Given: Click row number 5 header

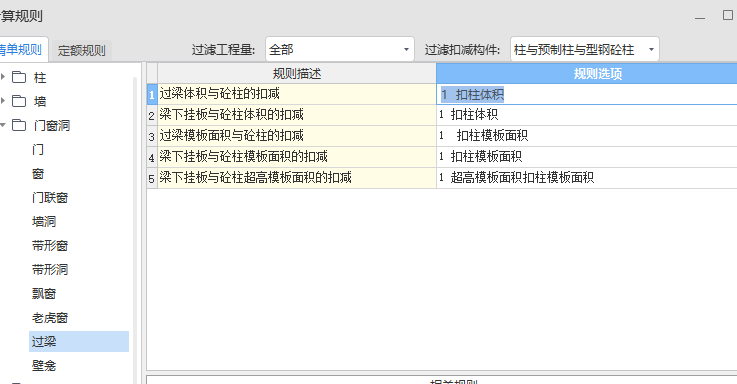Looking at the screenshot, I should pyautogui.click(x=151, y=178).
